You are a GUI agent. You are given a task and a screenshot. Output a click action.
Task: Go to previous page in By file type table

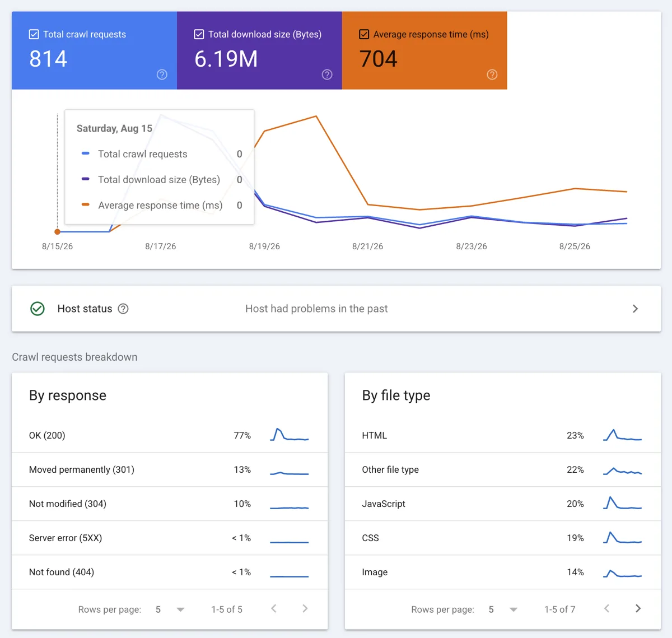606,608
